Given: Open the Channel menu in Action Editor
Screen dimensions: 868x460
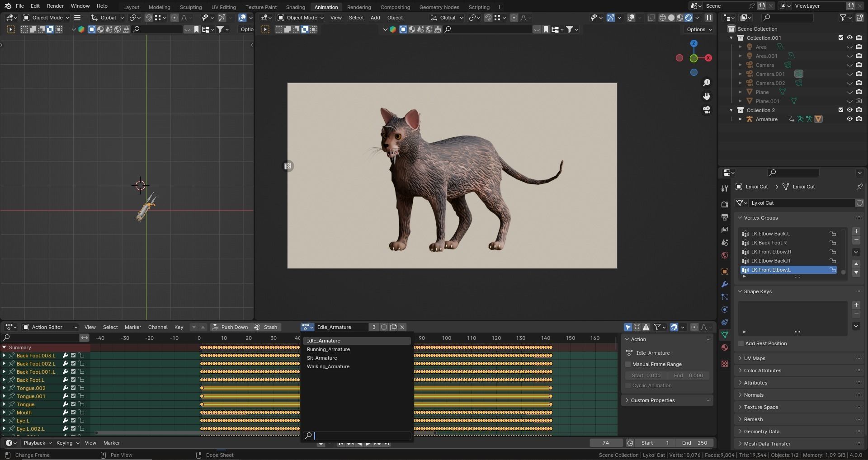Looking at the screenshot, I should tap(158, 327).
